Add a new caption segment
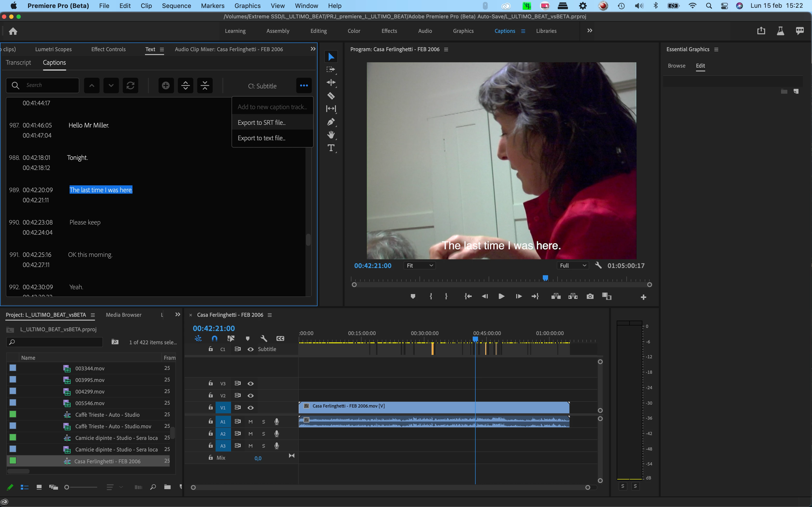This screenshot has height=507, width=812. pos(166,85)
